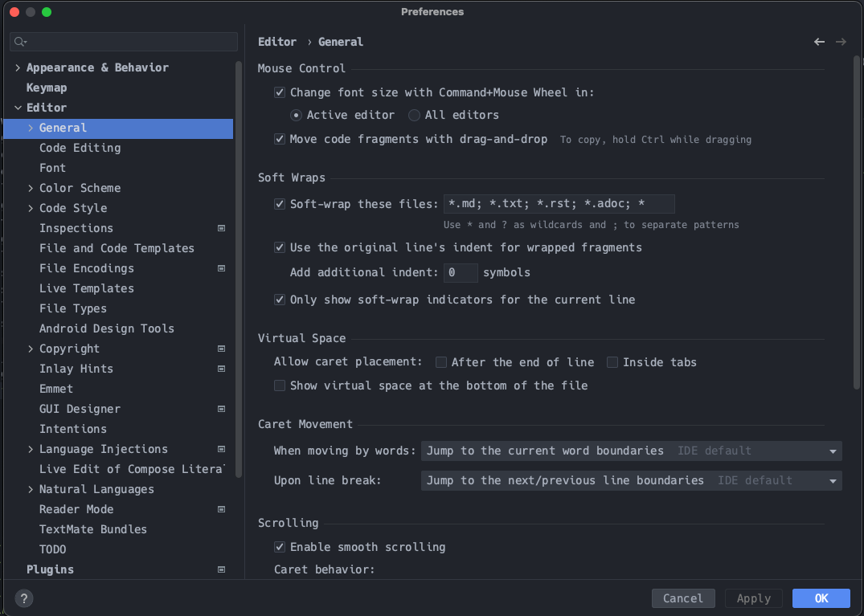Disable Enable smooth scrolling checkbox
Viewport: 864px width, 616px height.
pos(280,547)
